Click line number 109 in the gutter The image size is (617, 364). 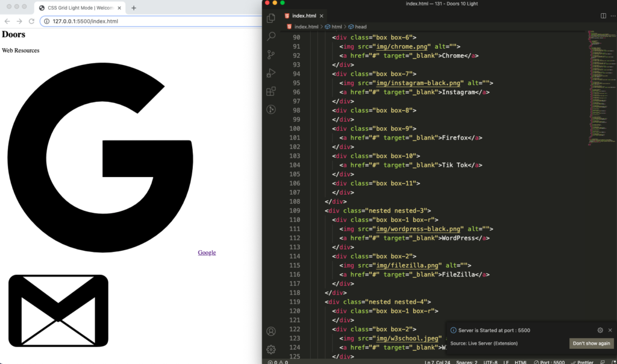(295, 210)
